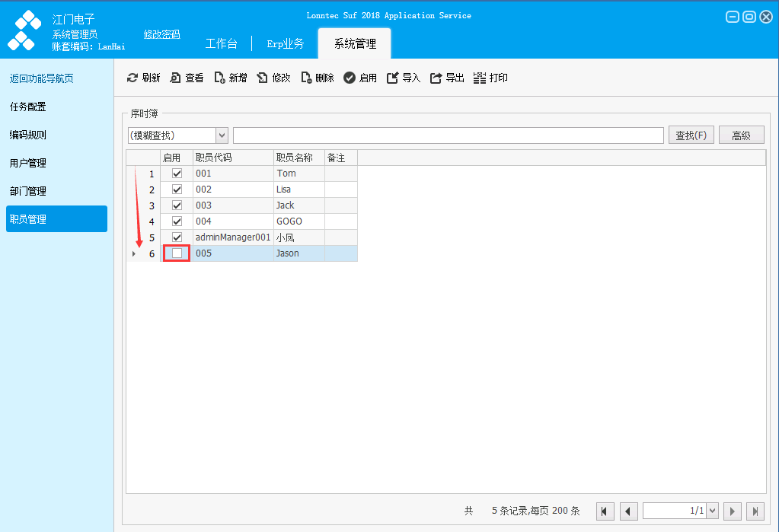Toggle the 启用 checkbox for GOGO
This screenshot has height=532, width=779.
click(x=177, y=221)
